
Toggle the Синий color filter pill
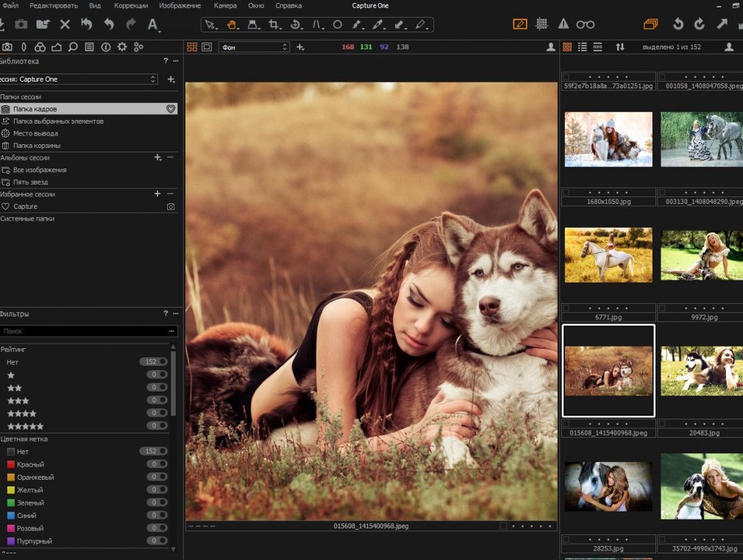click(157, 515)
